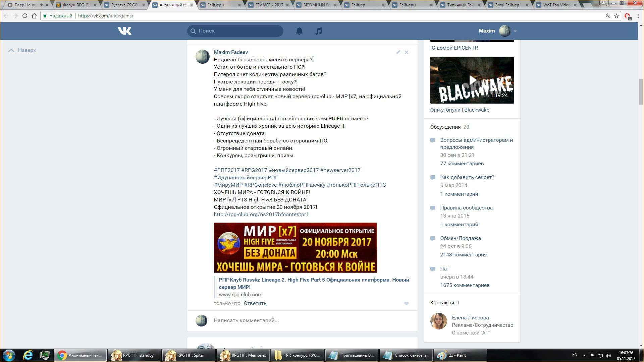Show hidden system tray icons arrow
This screenshot has height=362, width=644.
[x=584, y=355]
